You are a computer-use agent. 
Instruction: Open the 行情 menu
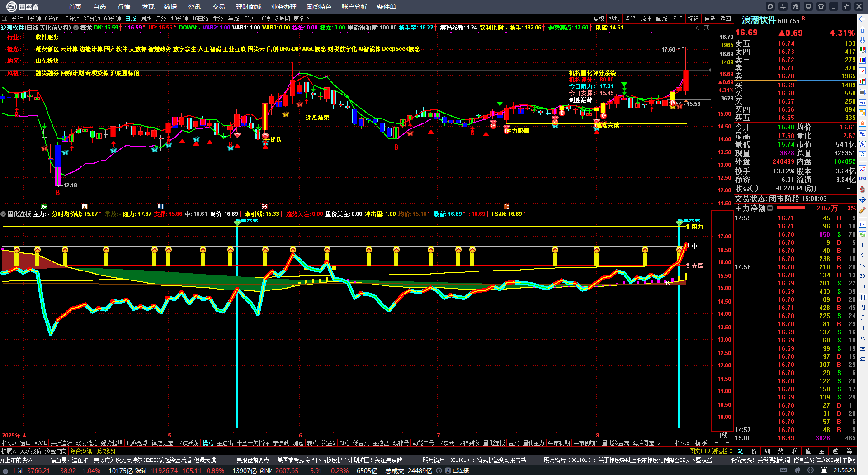124,7
